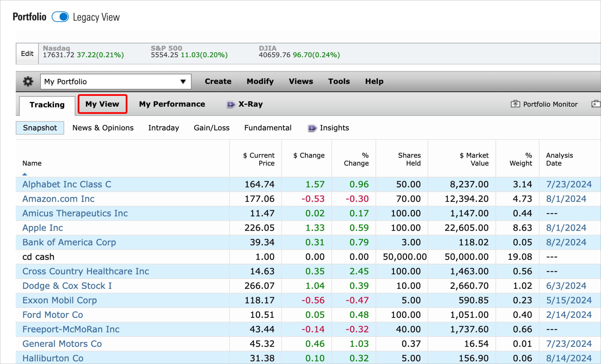Select the News & Opinions sub-view
Image resolution: width=601 pixels, height=364 pixels.
pyautogui.click(x=103, y=128)
